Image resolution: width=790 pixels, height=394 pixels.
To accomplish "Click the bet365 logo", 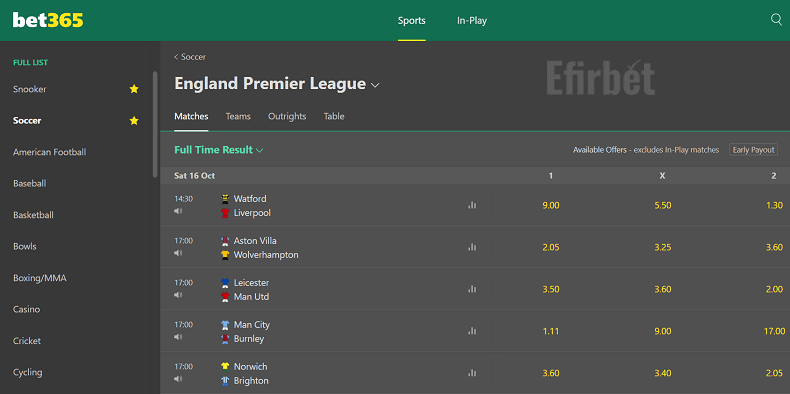I will (x=48, y=20).
